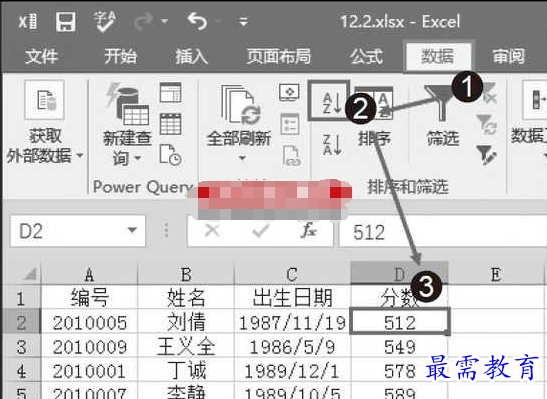
Task: Click the Clear filter icon
Action: click(x=490, y=94)
